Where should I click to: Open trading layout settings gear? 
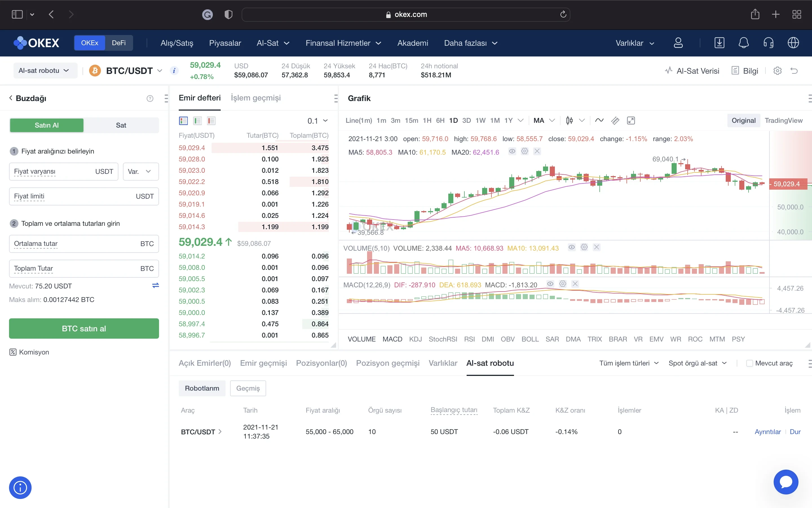(x=777, y=71)
